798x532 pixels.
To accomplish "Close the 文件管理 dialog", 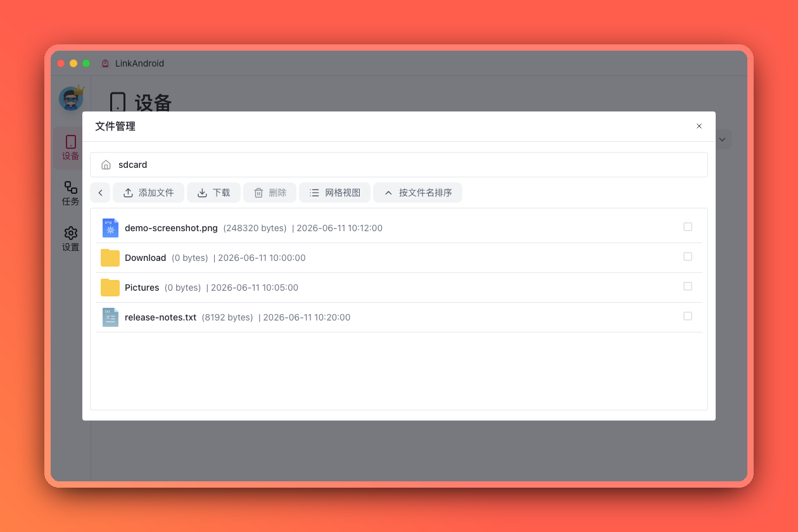I will click(x=699, y=126).
